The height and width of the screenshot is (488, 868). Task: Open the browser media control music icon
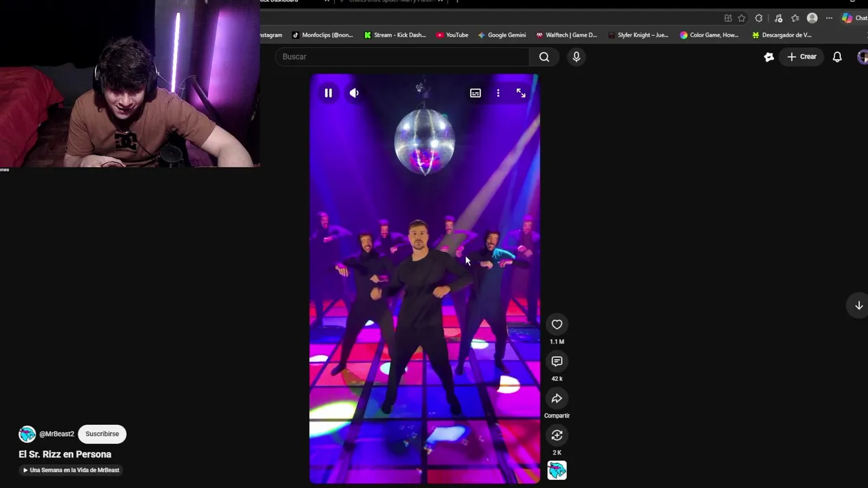click(x=778, y=18)
